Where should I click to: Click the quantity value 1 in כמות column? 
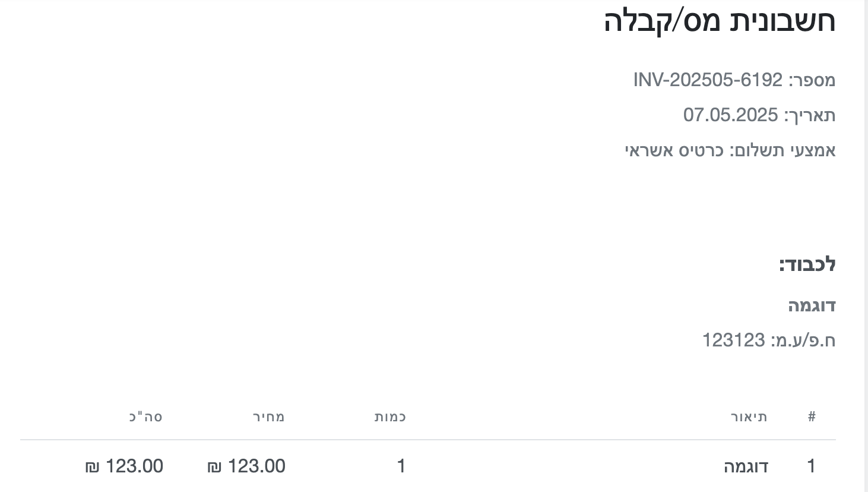[401, 466]
